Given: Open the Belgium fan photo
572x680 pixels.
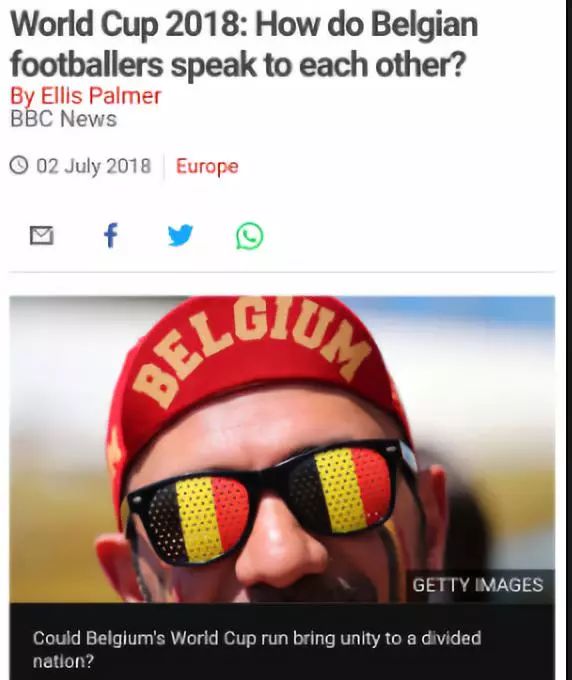Looking at the screenshot, I should (x=282, y=449).
